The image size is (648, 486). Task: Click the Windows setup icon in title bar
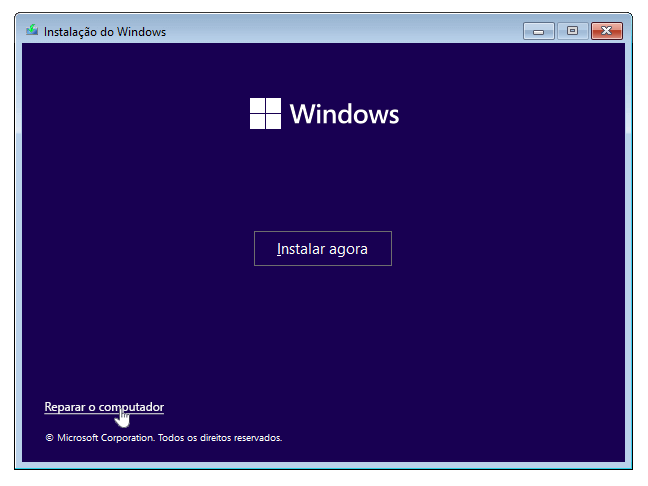click(32, 31)
